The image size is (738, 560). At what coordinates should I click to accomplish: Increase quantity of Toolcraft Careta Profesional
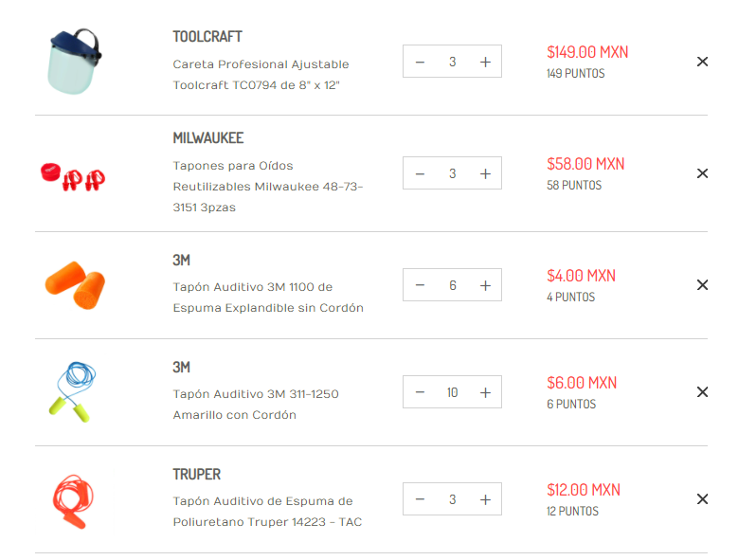485,62
